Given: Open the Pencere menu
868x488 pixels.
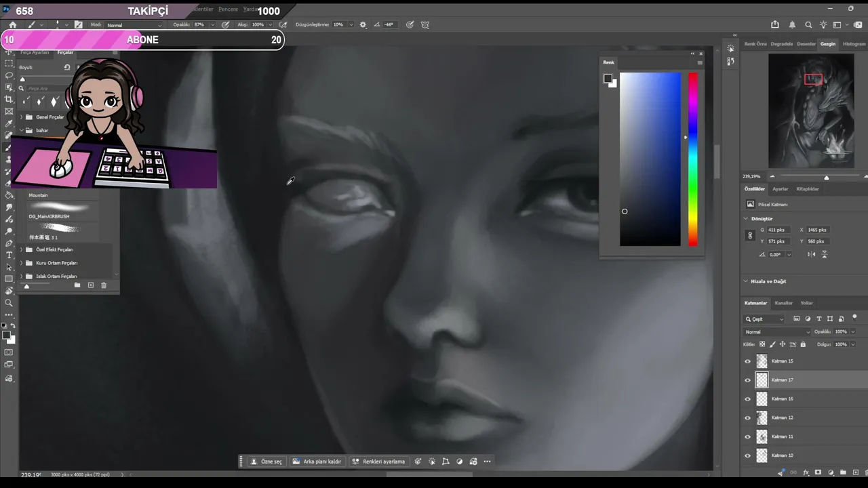Looking at the screenshot, I should click(x=228, y=9).
